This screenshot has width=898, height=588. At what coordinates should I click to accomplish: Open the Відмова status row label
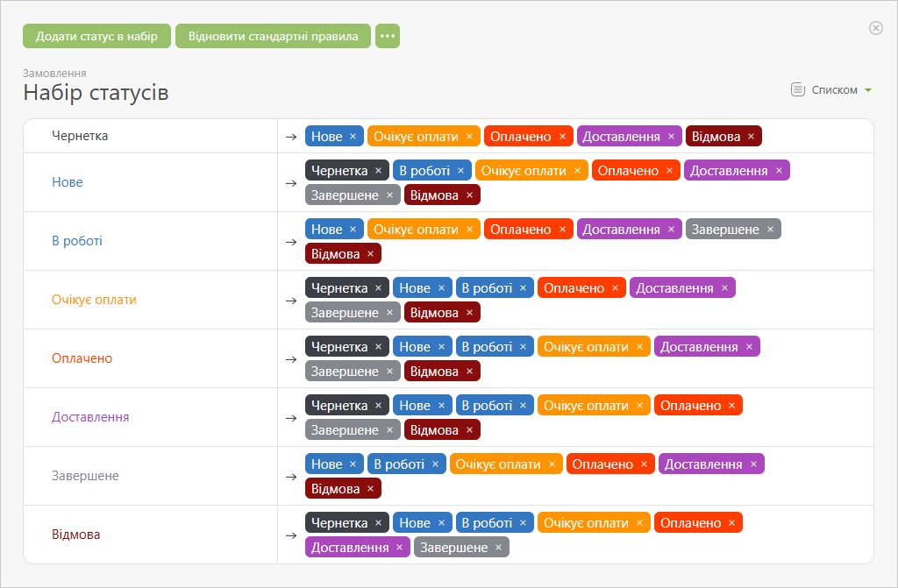click(75, 535)
